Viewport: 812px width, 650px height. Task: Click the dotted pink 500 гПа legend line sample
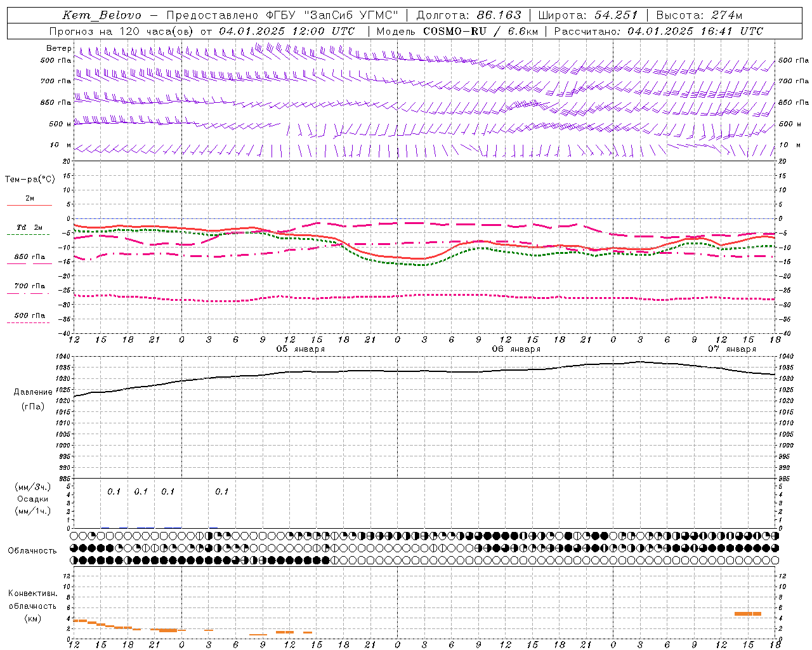28,322
